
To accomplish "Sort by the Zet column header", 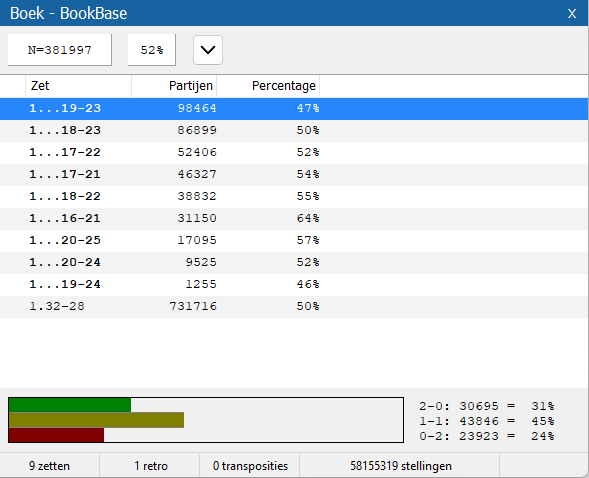I will click(79, 86).
